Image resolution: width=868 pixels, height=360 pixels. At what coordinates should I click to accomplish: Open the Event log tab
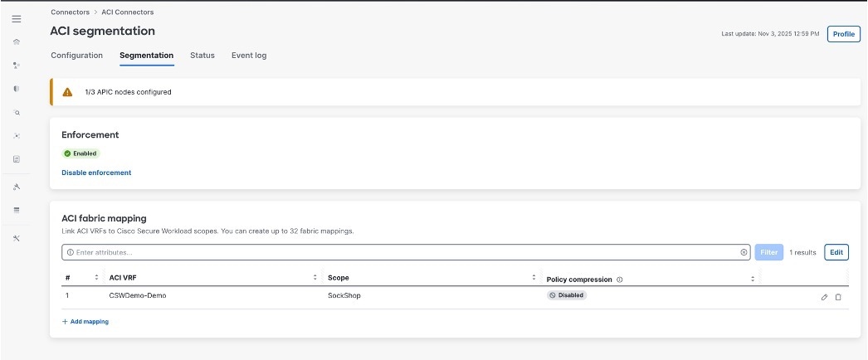pos(249,56)
